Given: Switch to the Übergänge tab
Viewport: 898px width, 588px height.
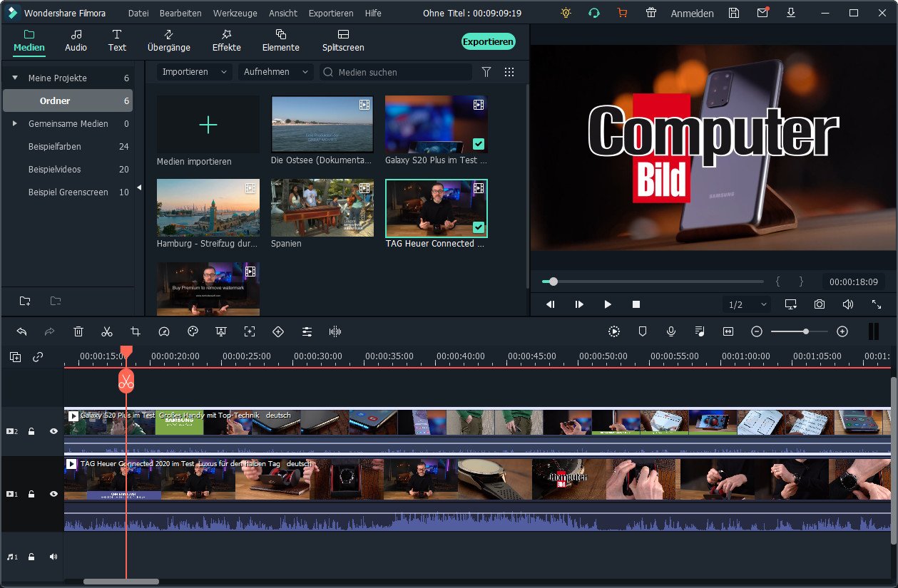Looking at the screenshot, I should tap(168, 41).
